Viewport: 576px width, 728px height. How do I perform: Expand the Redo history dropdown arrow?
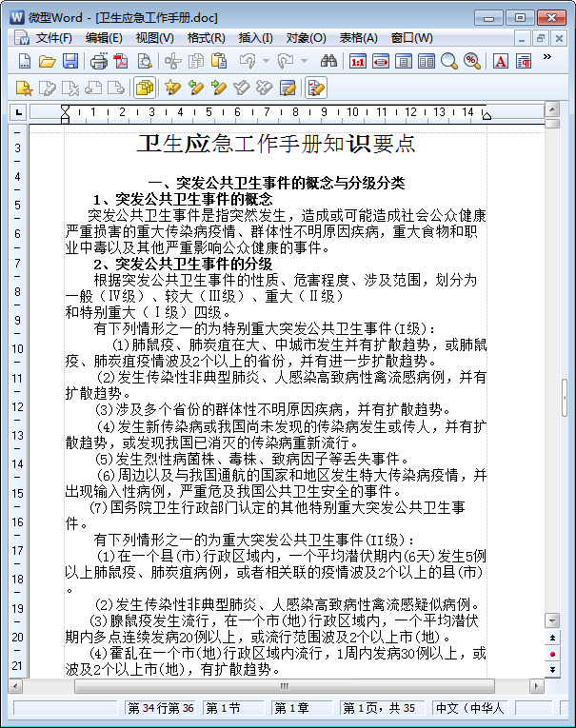pos(304,61)
